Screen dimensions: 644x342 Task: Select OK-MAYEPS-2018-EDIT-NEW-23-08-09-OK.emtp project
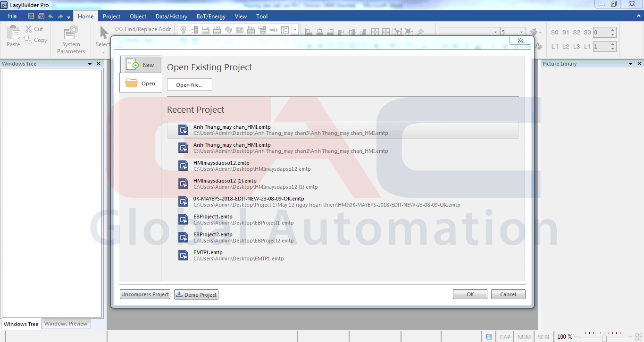343,202
